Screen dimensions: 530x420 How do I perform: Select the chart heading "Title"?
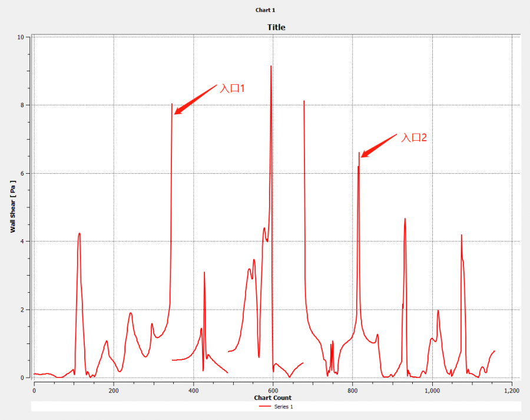[276, 27]
